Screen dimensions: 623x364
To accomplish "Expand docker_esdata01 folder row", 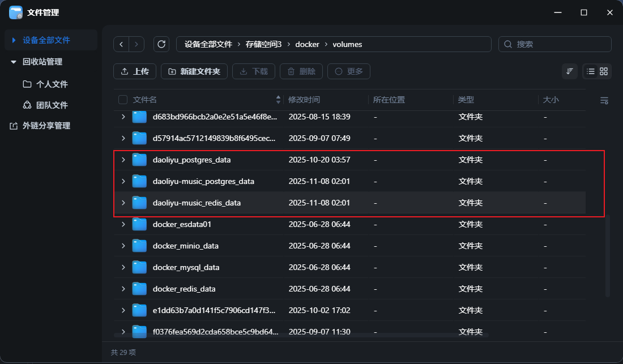I will (123, 224).
